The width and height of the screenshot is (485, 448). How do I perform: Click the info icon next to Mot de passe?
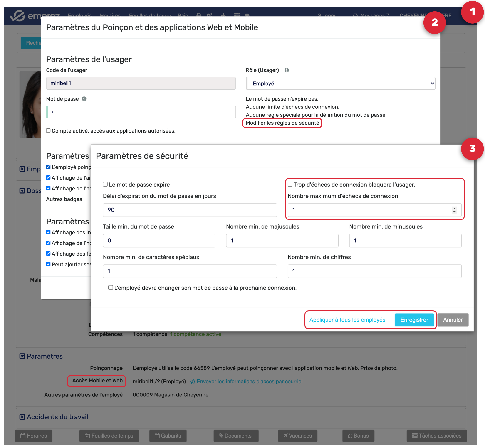coord(84,99)
